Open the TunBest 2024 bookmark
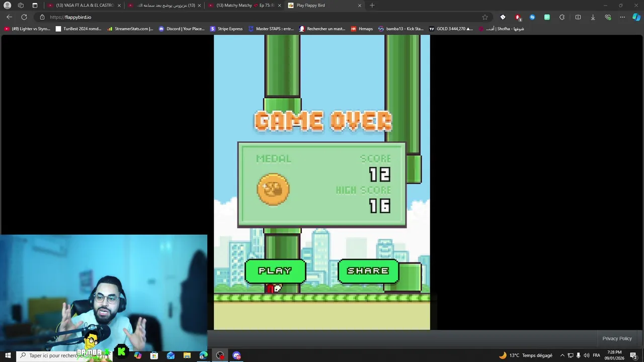The height and width of the screenshot is (362, 644). [x=78, y=29]
